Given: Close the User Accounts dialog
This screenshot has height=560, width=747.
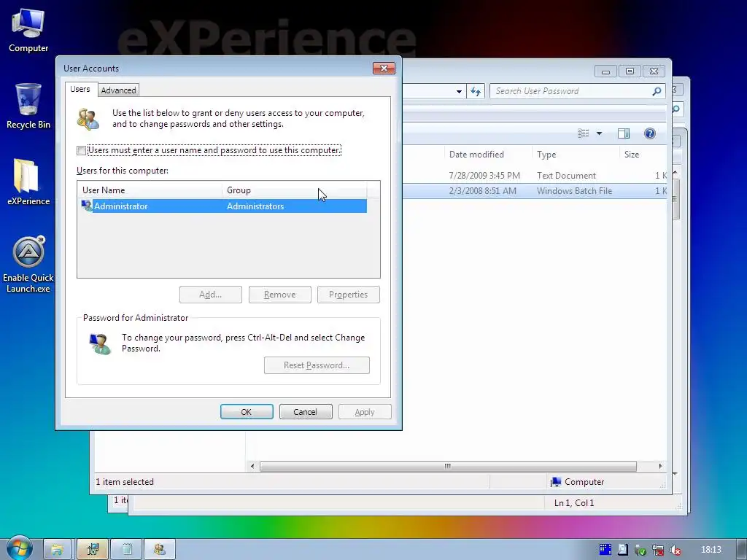Looking at the screenshot, I should [384, 68].
